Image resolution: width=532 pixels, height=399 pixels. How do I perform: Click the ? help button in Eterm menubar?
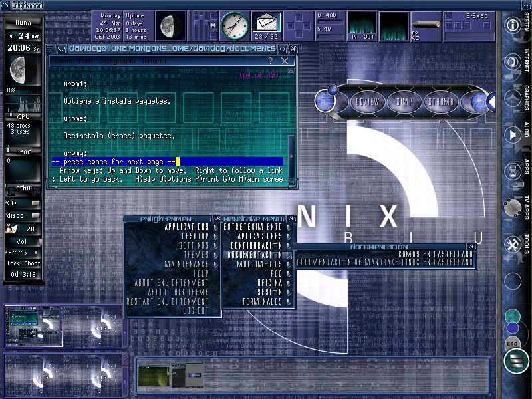click(x=270, y=61)
